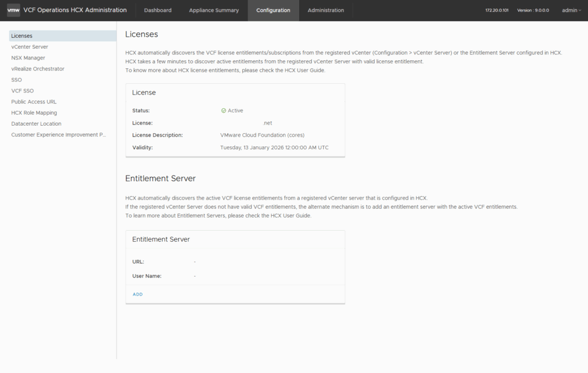Go to the Administration tab
The height and width of the screenshot is (373, 588).
pyautogui.click(x=326, y=10)
